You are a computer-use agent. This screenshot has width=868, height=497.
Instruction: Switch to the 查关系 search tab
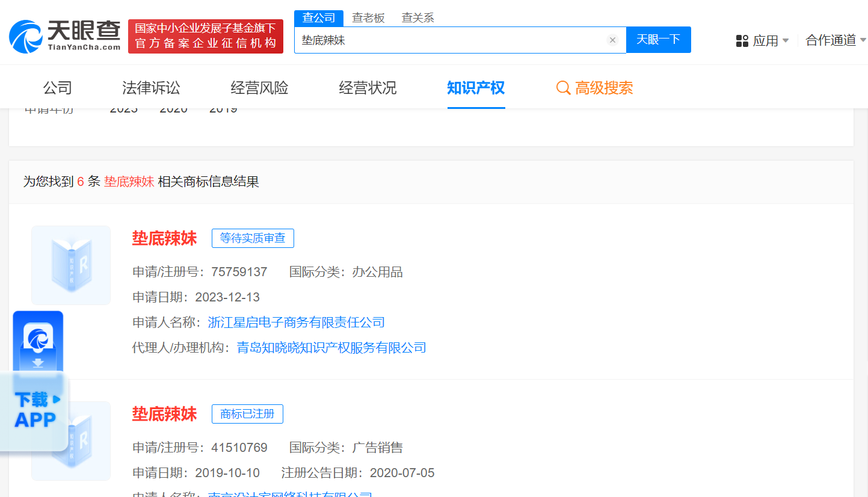[x=417, y=18]
